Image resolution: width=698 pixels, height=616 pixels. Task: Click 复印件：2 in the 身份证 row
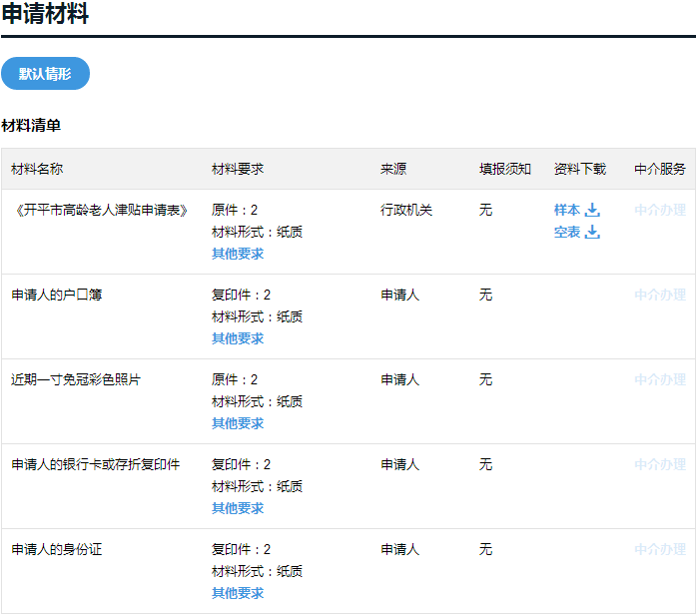[242, 549]
